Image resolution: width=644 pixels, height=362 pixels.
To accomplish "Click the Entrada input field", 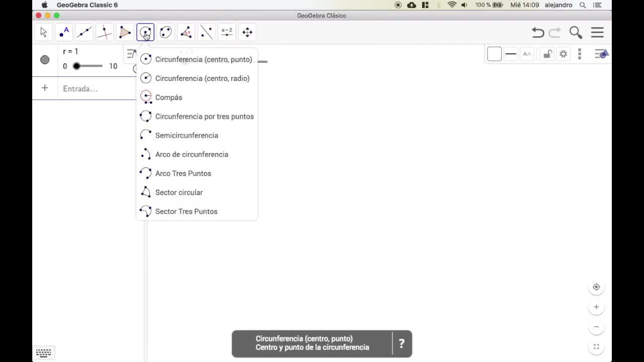I will pos(98,88).
